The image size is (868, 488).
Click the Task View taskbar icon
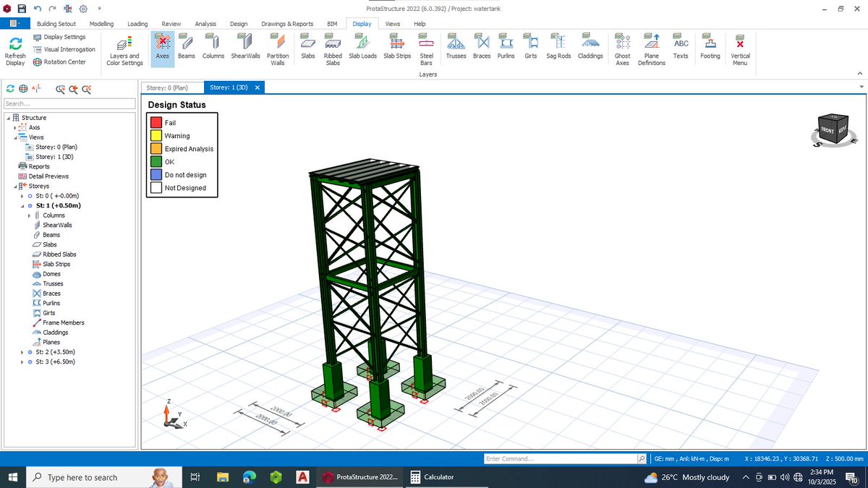point(195,477)
